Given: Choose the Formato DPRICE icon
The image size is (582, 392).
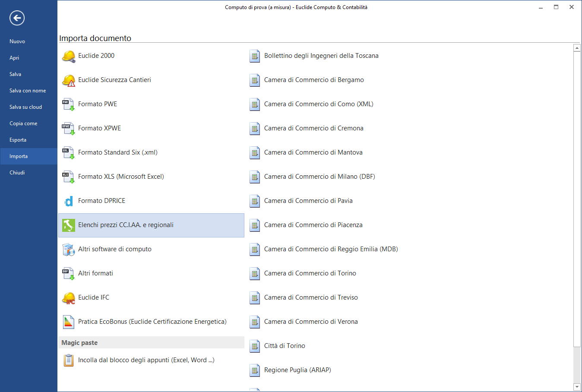Looking at the screenshot, I should click(68, 201).
